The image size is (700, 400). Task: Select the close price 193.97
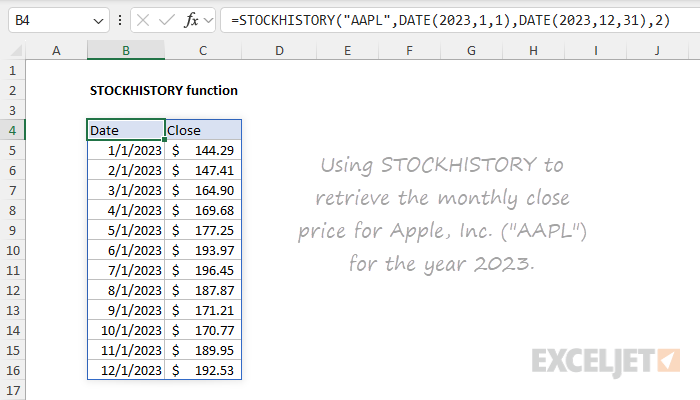point(203,250)
